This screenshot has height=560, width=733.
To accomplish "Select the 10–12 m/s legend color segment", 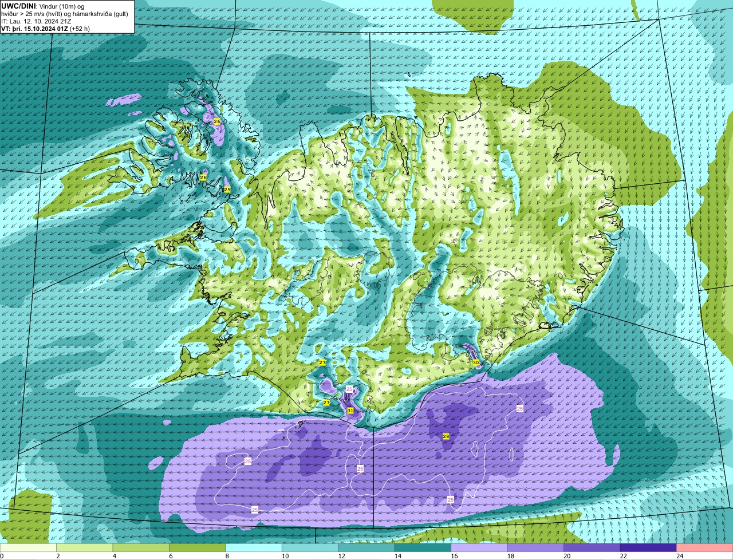I will pos(310,548).
